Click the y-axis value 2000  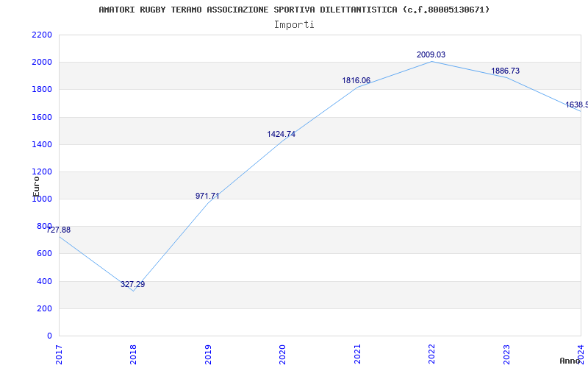coord(42,63)
